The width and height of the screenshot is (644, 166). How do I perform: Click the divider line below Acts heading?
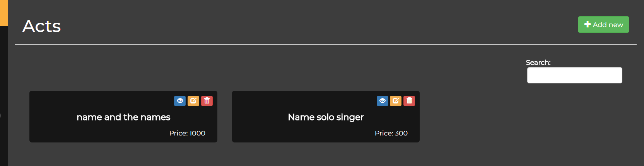click(326, 44)
